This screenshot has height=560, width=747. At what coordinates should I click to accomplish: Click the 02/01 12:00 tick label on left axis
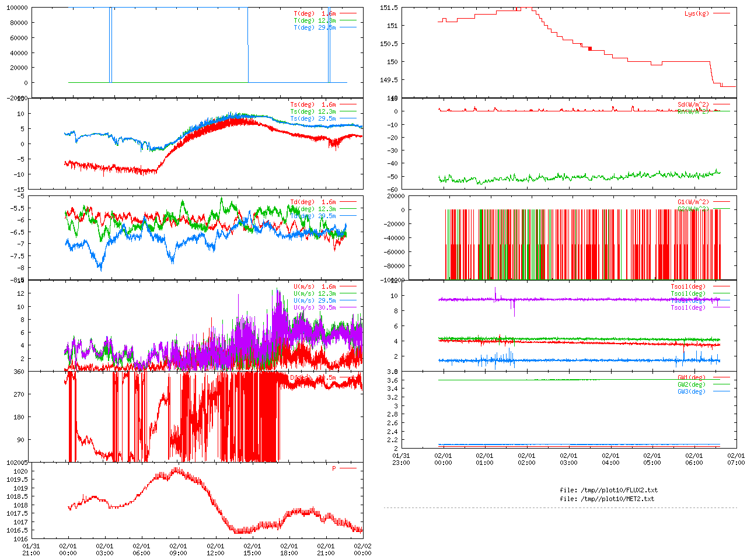215,549
